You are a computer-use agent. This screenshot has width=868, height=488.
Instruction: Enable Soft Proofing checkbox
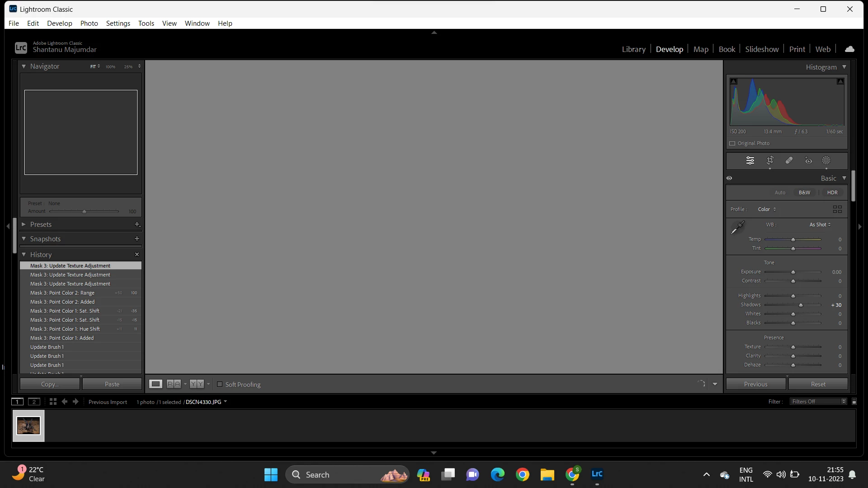(220, 385)
